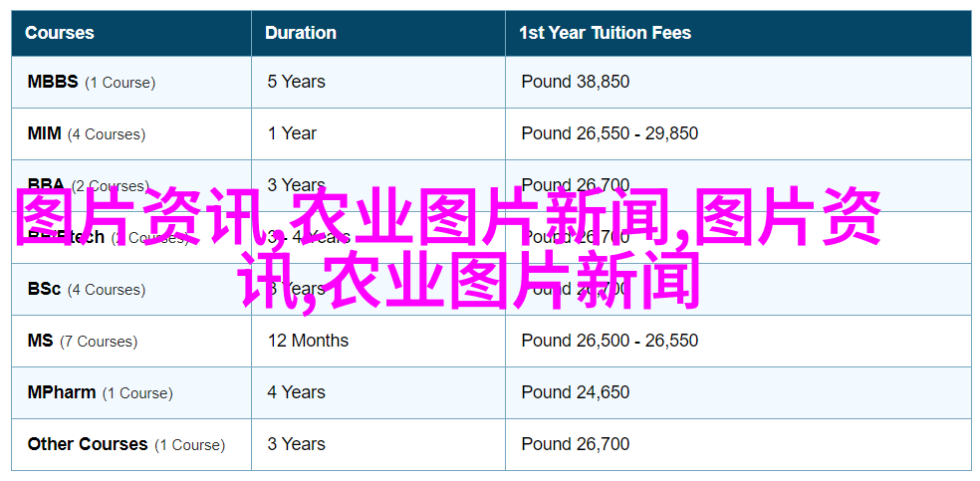Click the 1 Year duration cell

pyautogui.click(x=292, y=133)
